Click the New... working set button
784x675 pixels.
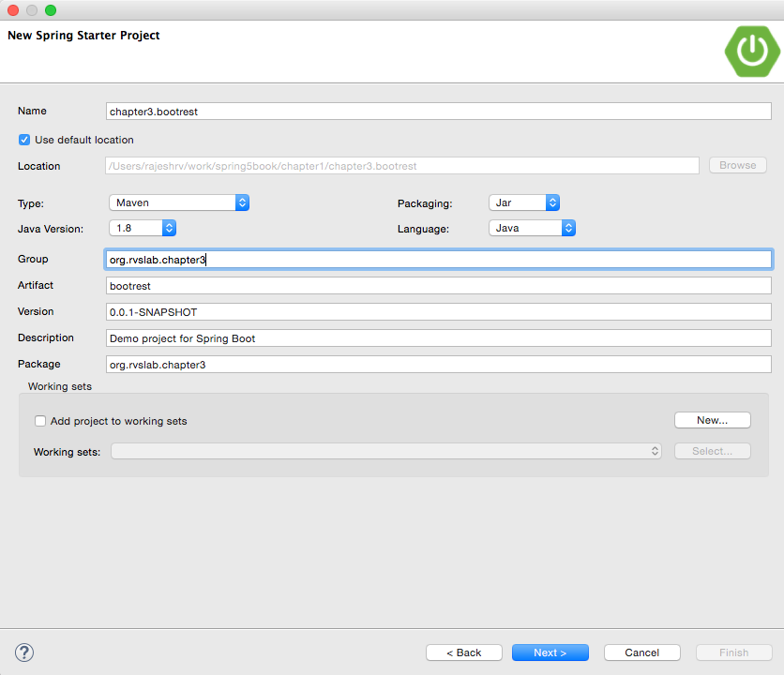pos(713,420)
